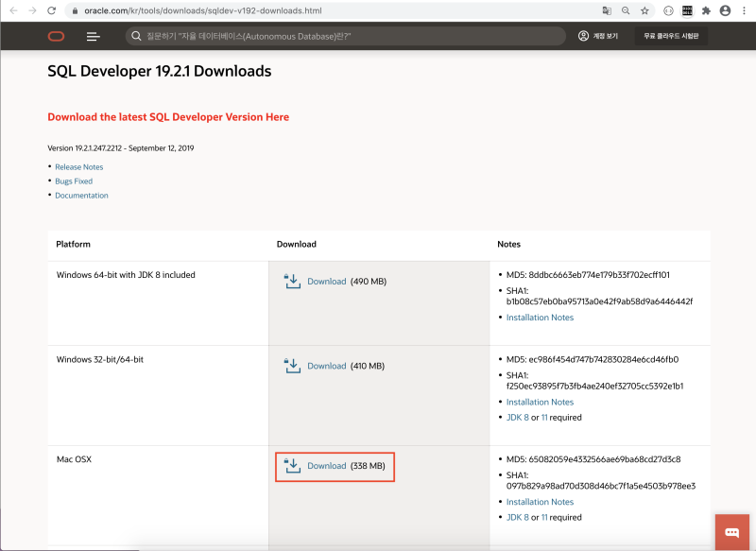The height and width of the screenshot is (551, 756).
Task: Click the zoom magnifier icon in address bar
Action: (626, 10)
